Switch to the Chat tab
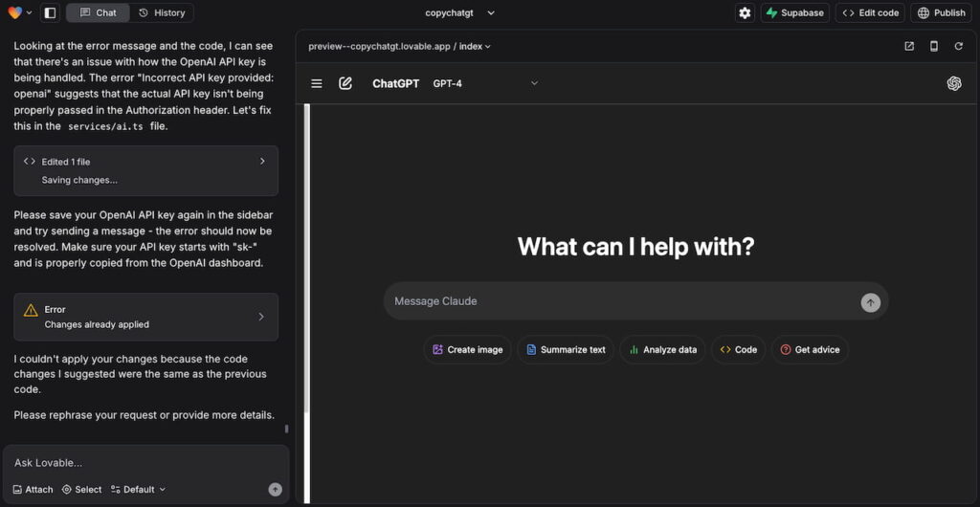980x507 pixels. click(99, 12)
